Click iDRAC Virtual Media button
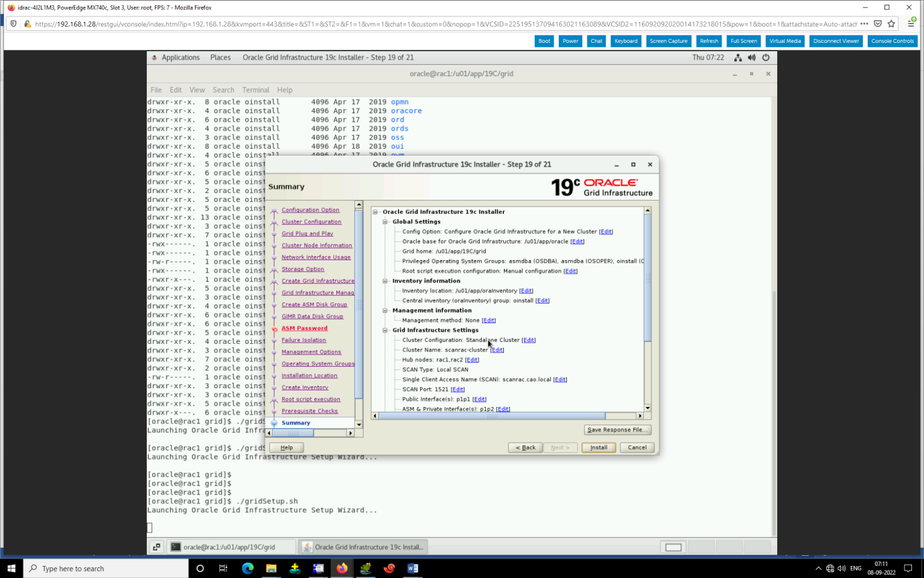The width and height of the screenshot is (924, 578). point(785,41)
